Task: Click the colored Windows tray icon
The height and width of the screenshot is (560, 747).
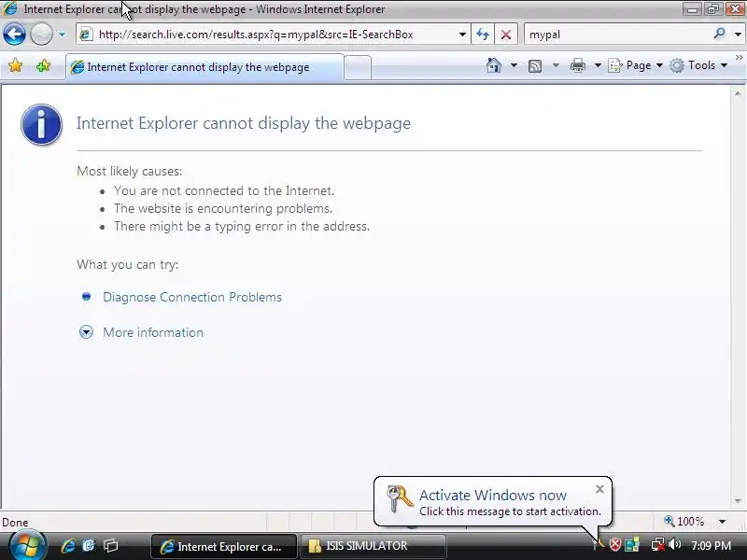Action: [x=632, y=544]
